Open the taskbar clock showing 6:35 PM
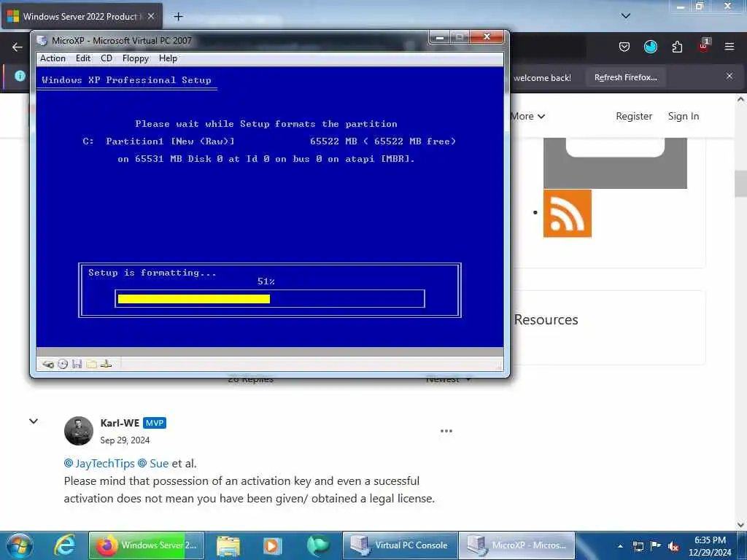Screen dimensions: 747x560 tap(710, 546)
